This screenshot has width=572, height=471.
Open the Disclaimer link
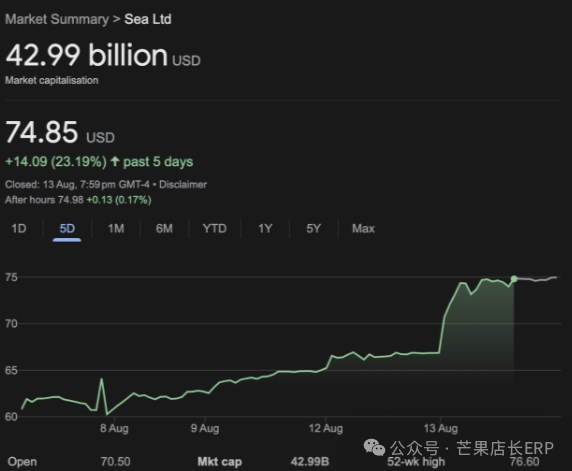click(x=183, y=185)
